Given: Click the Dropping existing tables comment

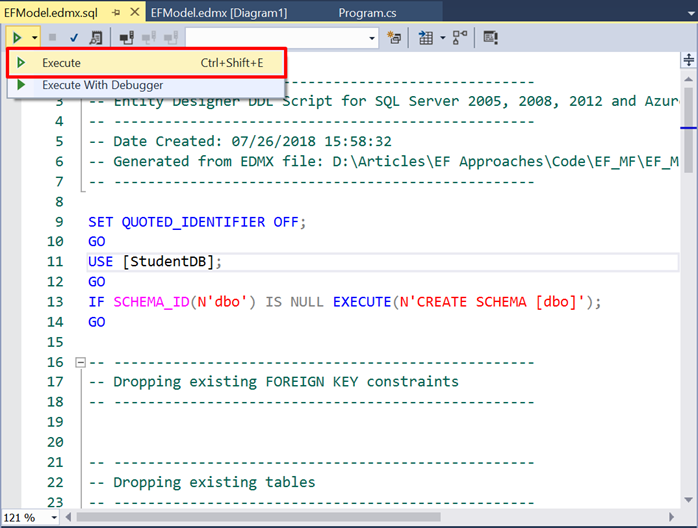Looking at the screenshot, I should [202, 482].
